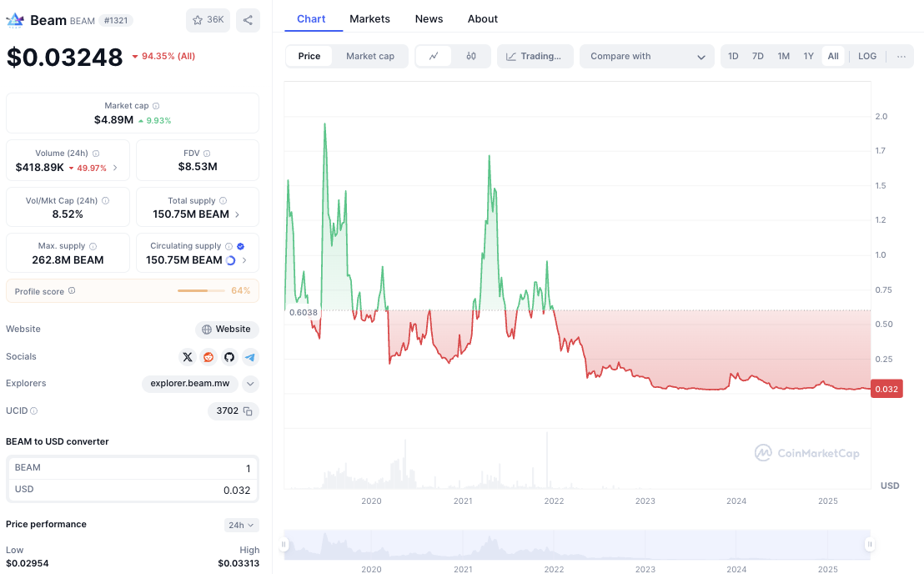Open the share options icon
This screenshot has height=574, width=924.
248,20
